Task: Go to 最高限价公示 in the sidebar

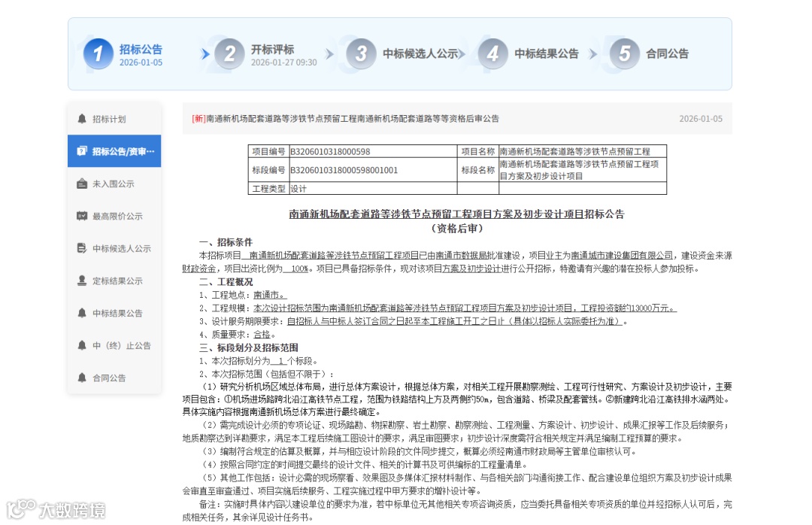Action: coord(114,216)
